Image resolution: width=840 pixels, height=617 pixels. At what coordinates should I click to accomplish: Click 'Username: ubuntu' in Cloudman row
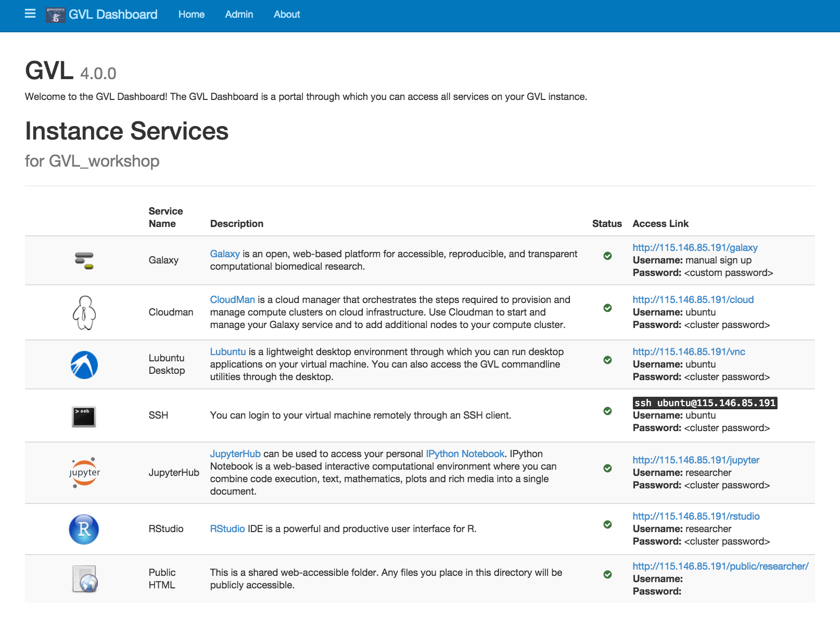pos(674,312)
